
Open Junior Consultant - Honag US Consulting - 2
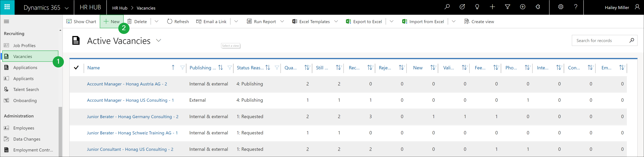coord(130,149)
